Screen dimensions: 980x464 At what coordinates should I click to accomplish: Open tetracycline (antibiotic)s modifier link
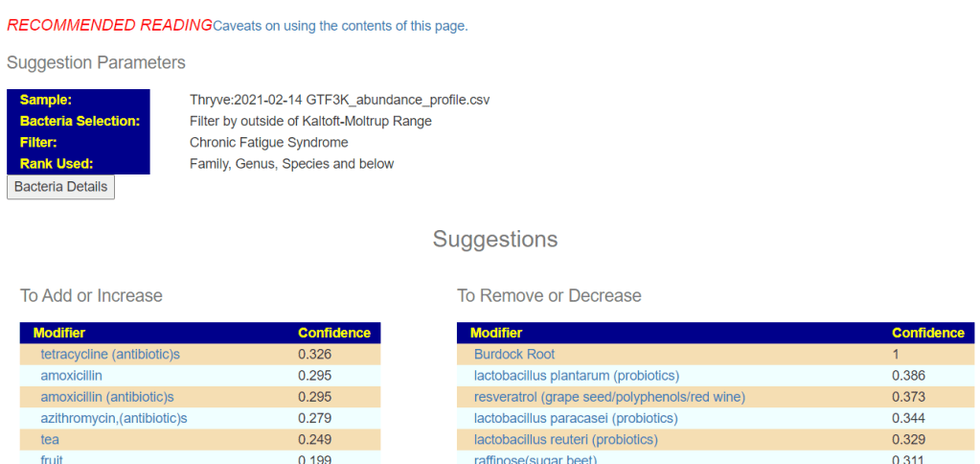pyautogui.click(x=110, y=355)
